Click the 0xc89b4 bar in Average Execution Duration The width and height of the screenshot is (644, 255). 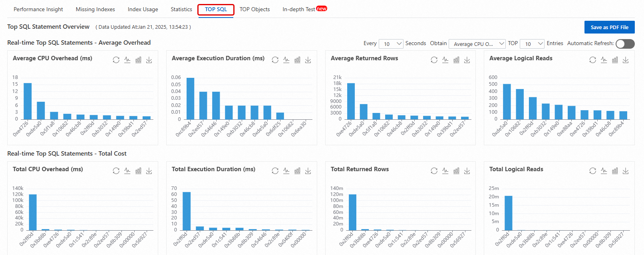191,99
